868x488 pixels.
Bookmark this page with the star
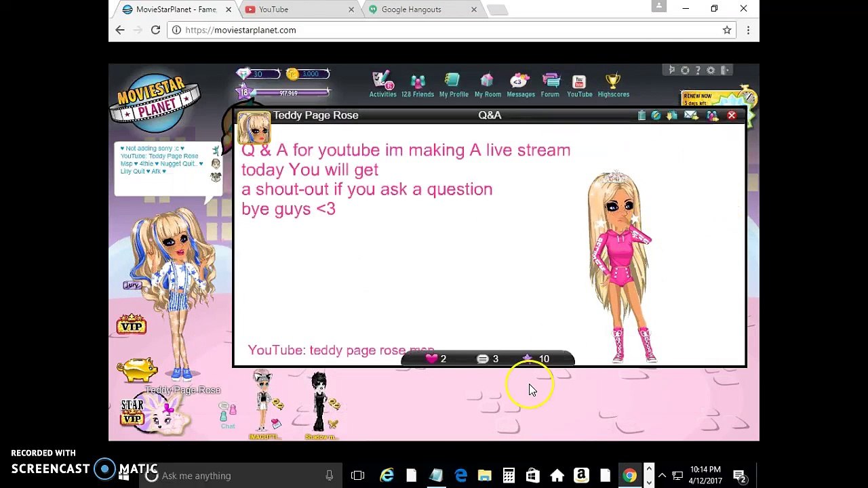727,30
